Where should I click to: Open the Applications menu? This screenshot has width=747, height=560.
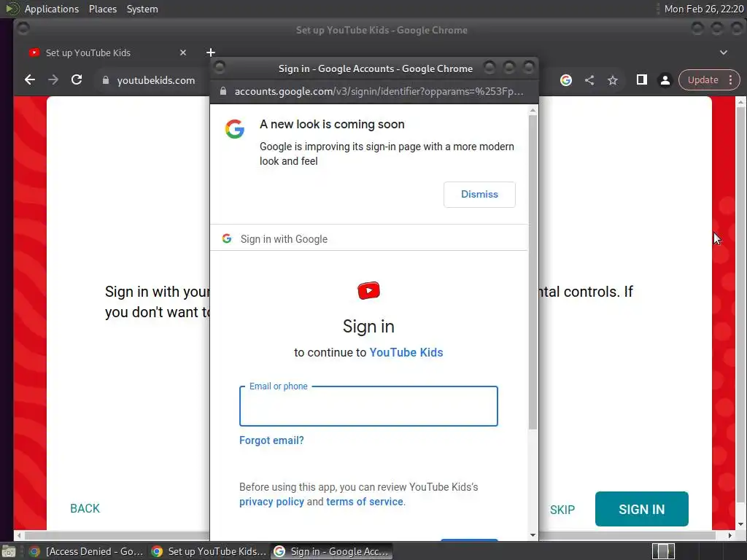coord(52,9)
